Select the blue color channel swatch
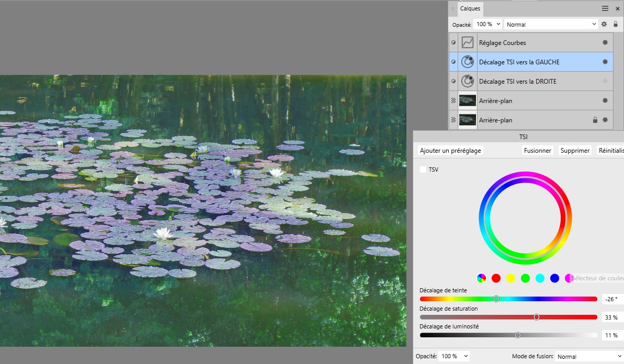The height and width of the screenshot is (364, 624). click(555, 278)
